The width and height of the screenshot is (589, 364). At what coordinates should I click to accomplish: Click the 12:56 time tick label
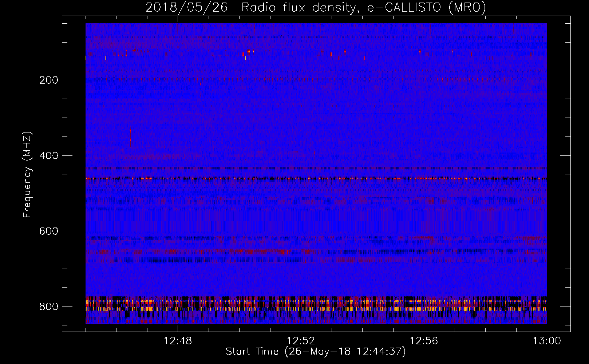424,341
